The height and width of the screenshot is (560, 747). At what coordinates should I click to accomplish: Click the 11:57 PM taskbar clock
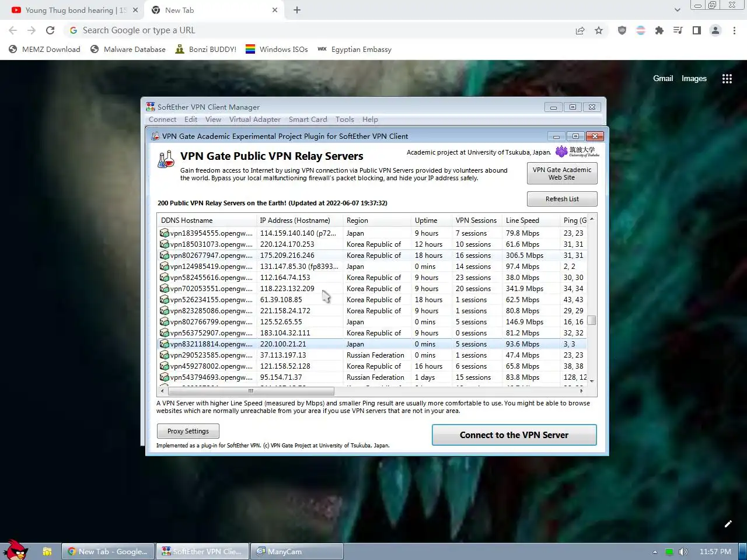click(x=715, y=552)
